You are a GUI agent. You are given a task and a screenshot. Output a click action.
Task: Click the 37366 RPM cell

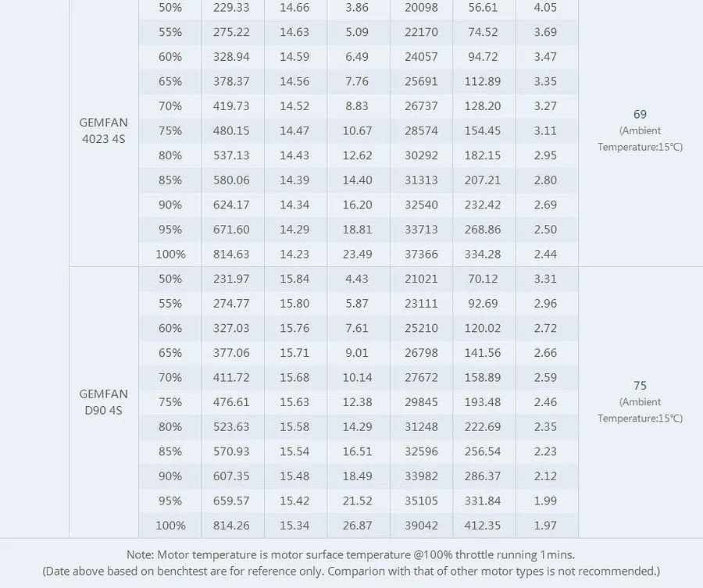[x=421, y=254]
